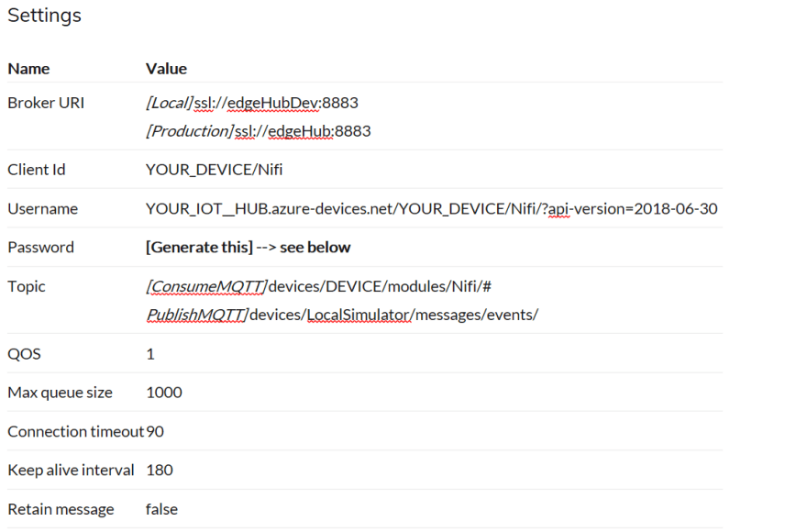Click Max queue size label
Screen dimensions: 807x532
tap(61, 393)
